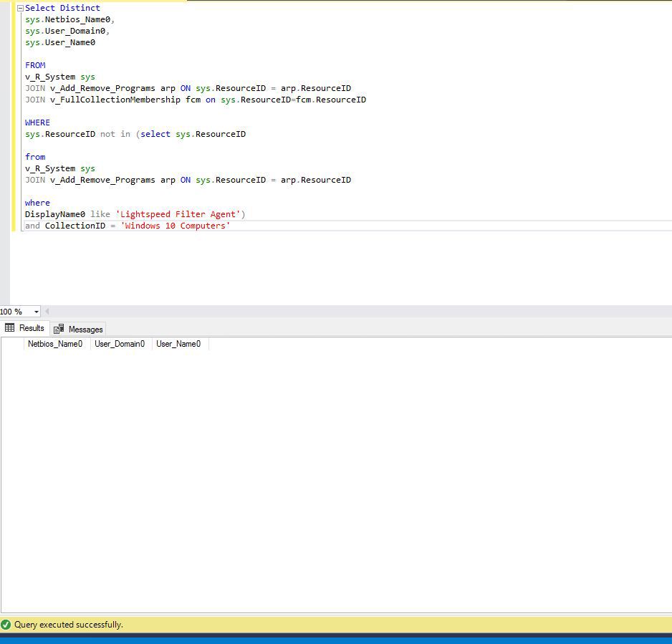This screenshot has width=672, height=644.
Task: Switch to the Messages tab
Action: pos(78,329)
